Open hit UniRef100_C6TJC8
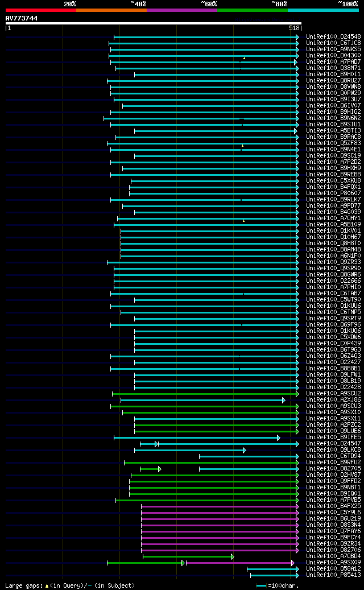Screen dimensions: 364x590 tap(333, 43)
